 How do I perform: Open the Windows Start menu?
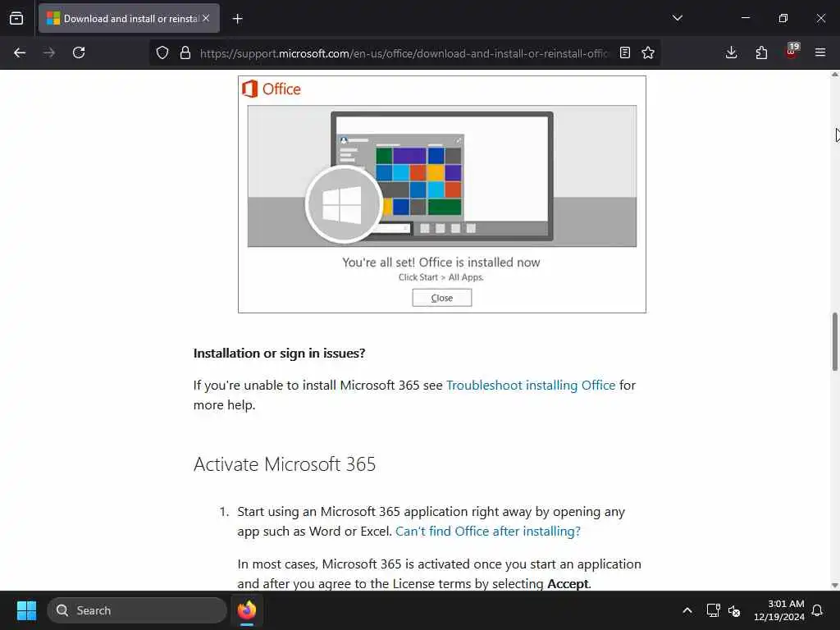point(26,610)
